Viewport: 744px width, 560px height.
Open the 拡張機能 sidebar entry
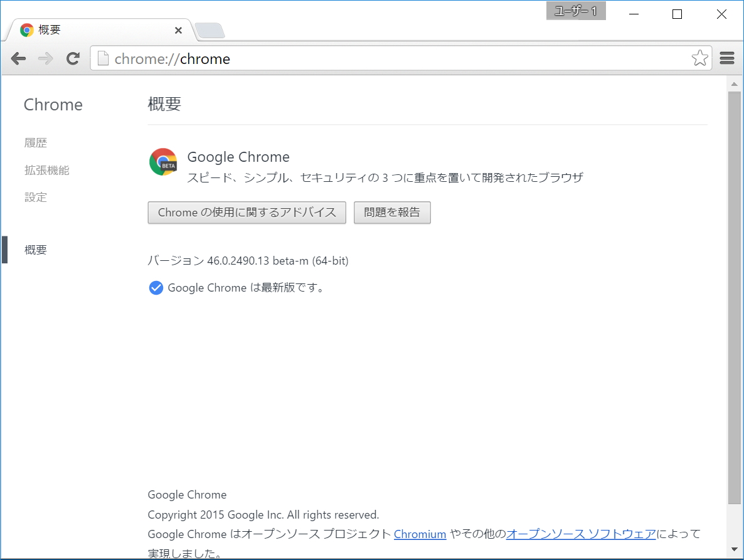[46, 170]
